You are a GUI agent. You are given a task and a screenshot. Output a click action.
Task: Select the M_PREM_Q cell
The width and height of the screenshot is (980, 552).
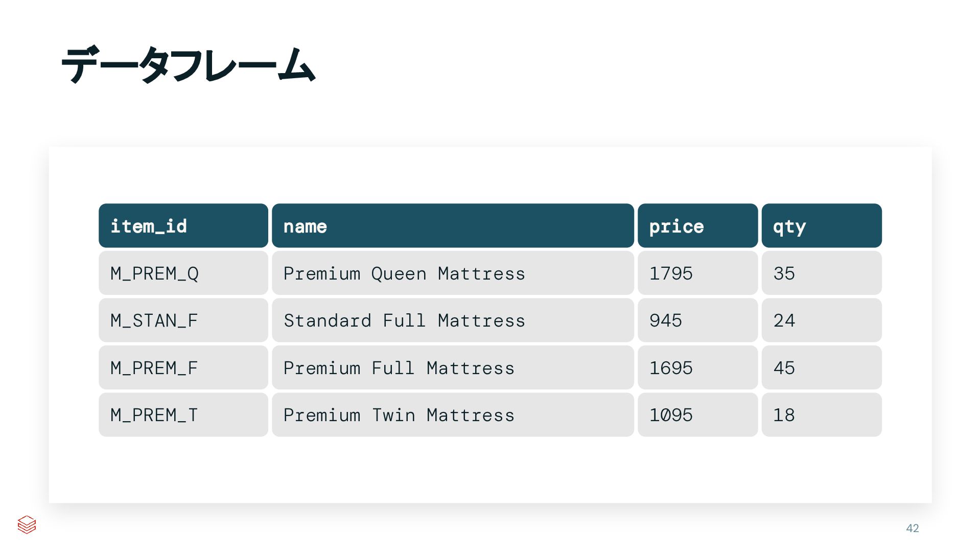pos(183,273)
